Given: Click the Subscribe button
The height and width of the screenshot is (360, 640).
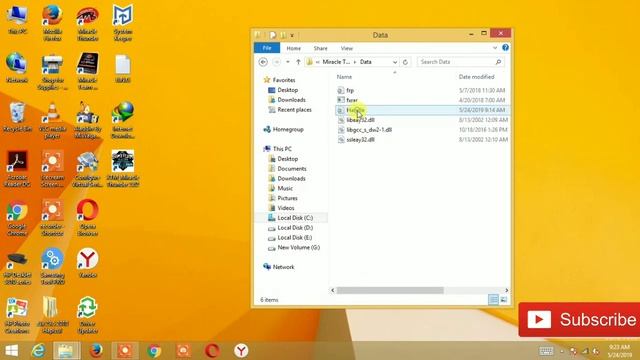Looking at the screenshot, I should click(579, 320).
